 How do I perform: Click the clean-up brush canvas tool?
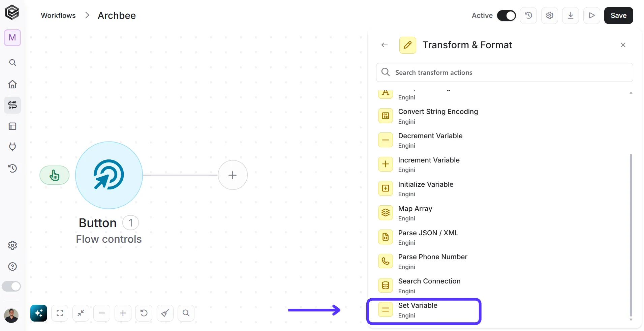[x=165, y=313]
